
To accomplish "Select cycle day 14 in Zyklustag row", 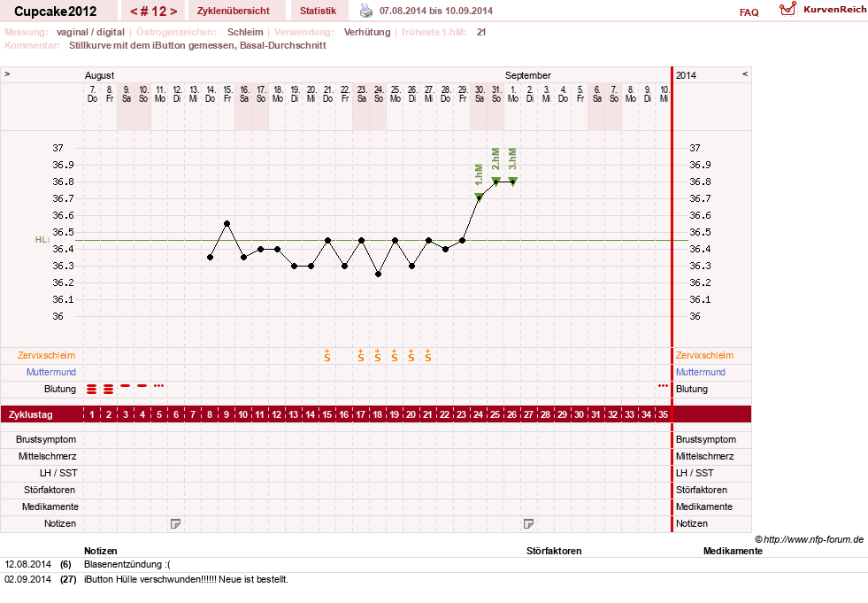I will click(310, 414).
